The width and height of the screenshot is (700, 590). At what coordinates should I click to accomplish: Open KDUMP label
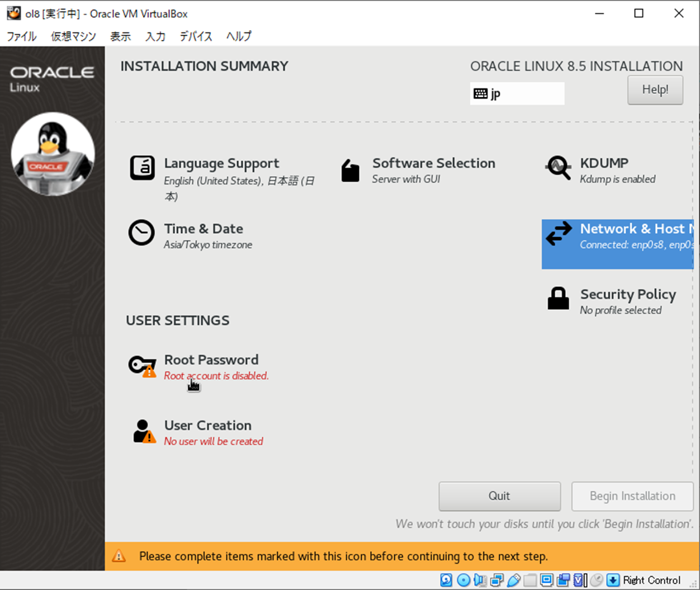pos(604,163)
